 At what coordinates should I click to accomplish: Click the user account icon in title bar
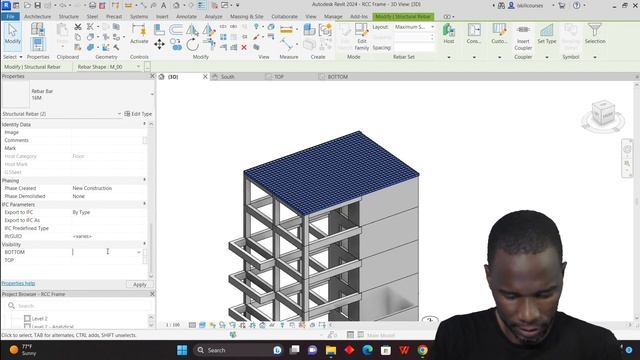(511, 5)
